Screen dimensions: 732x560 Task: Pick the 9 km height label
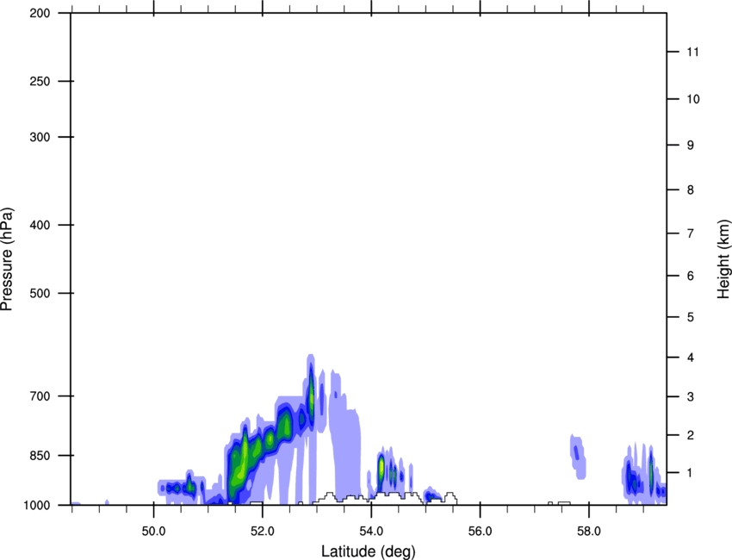[x=691, y=146]
